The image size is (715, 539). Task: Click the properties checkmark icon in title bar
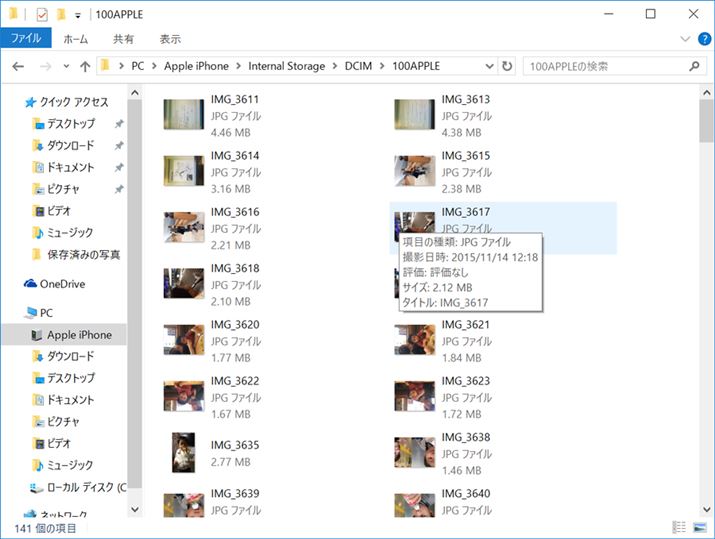click(x=41, y=15)
